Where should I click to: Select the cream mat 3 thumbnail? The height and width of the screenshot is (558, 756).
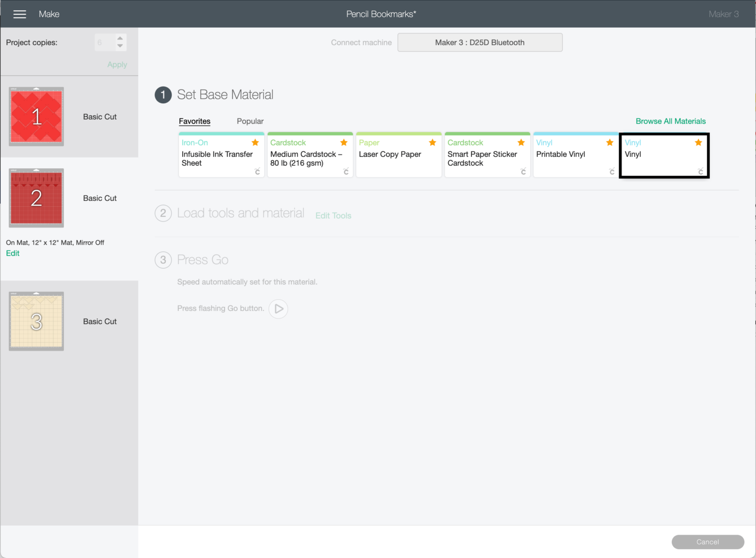click(36, 321)
